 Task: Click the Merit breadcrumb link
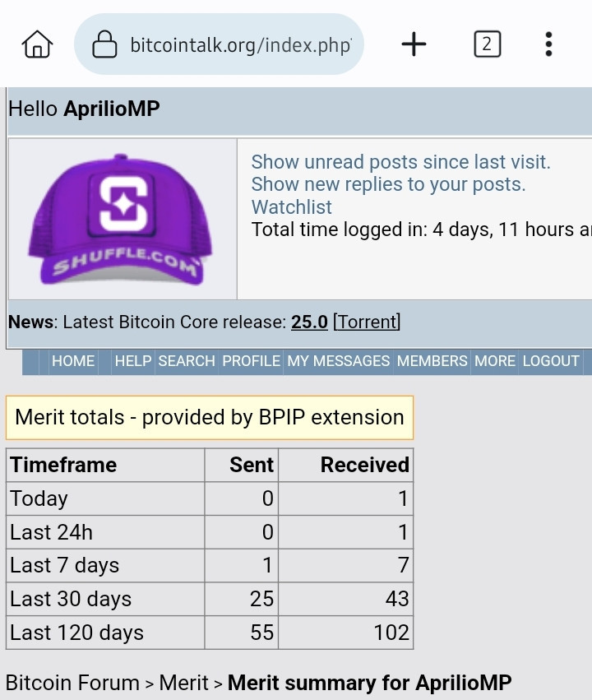[x=183, y=683]
